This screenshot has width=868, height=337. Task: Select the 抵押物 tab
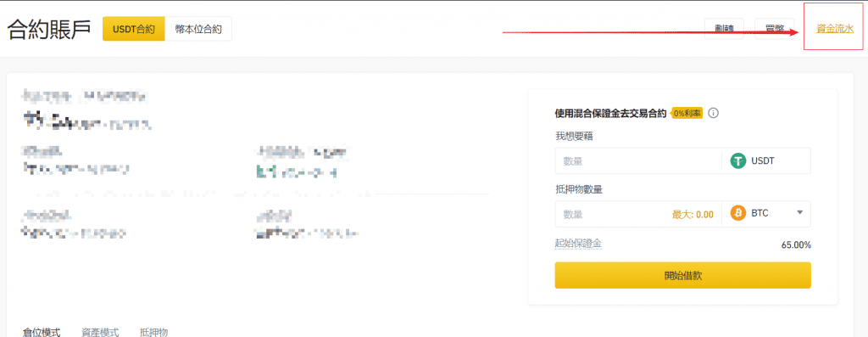(x=154, y=332)
